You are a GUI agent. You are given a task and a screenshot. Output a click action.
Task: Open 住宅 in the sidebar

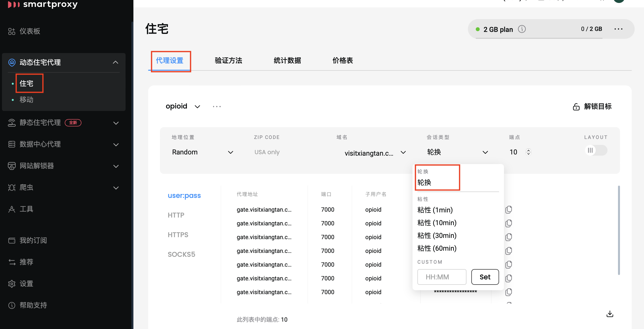click(26, 83)
